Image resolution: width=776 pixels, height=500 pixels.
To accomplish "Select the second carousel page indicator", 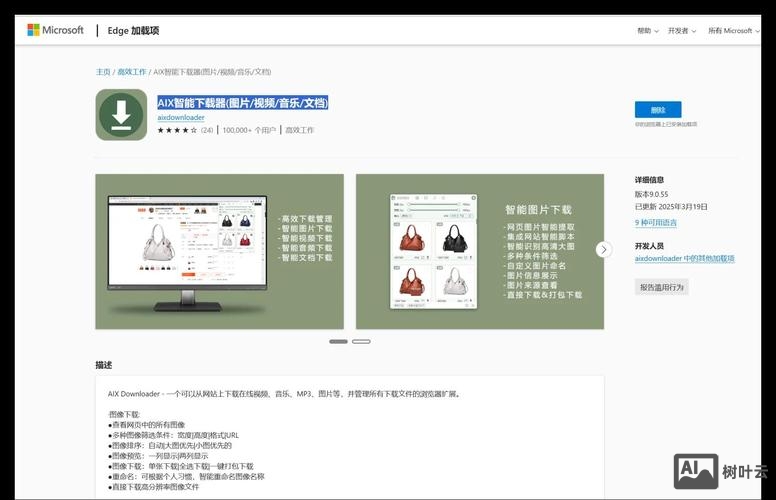I will click(x=361, y=342).
